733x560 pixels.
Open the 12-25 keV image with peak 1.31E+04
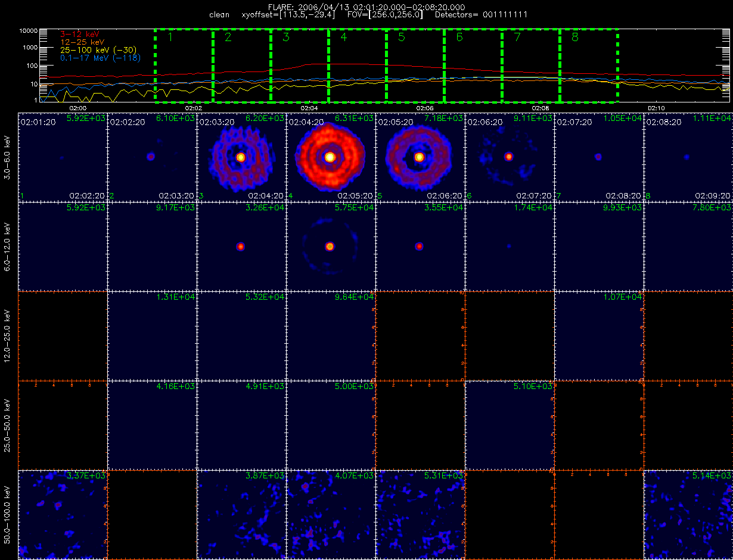[x=152, y=335]
